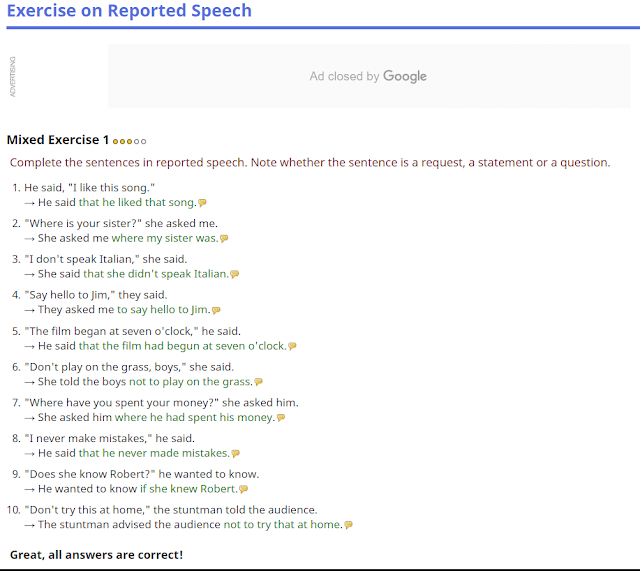Click the 'Ad closed by Google' banner
This screenshot has width=640, height=571.
(369, 76)
